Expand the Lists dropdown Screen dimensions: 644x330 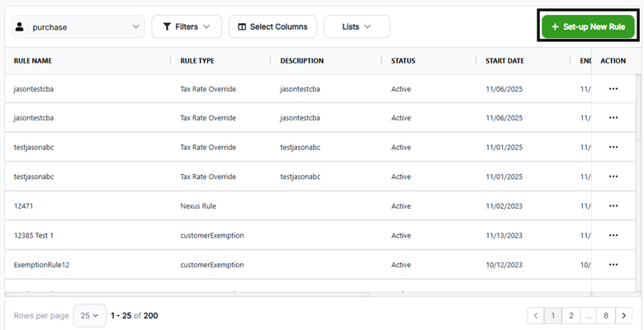357,26
